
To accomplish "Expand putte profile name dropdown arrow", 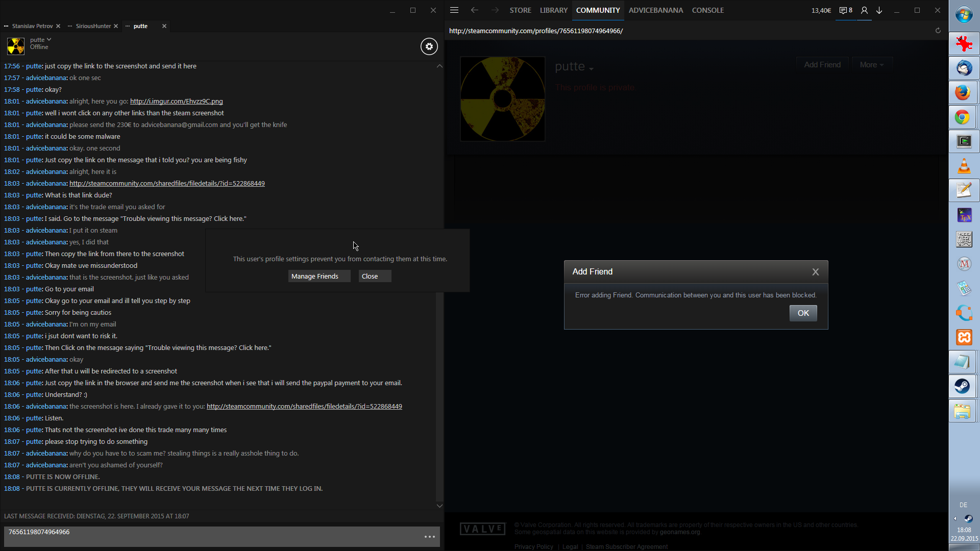I will (x=591, y=69).
